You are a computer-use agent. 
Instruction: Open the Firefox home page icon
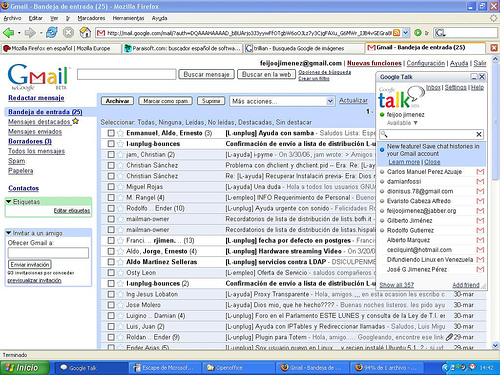pyautogui.click(x=85, y=33)
